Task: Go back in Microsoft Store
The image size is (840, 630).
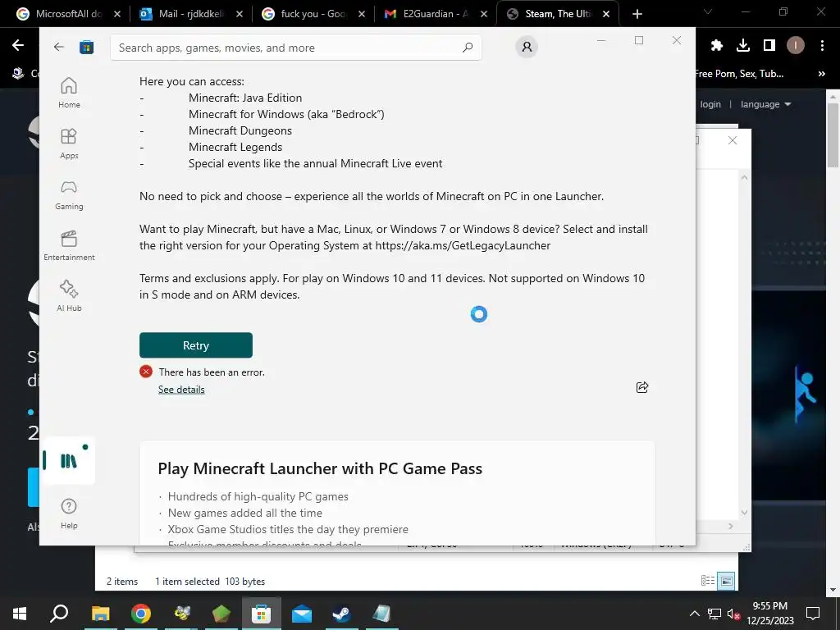Action: [x=59, y=47]
